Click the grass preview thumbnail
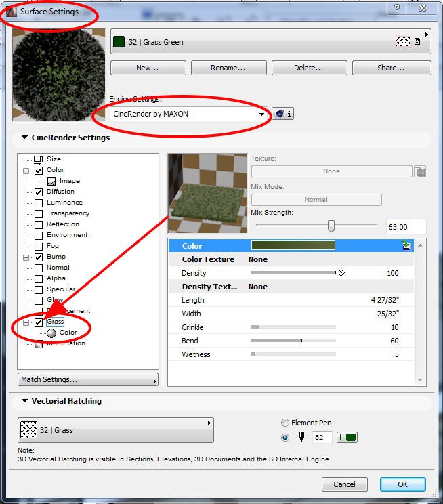This screenshot has height=504, width=443. 208,194
